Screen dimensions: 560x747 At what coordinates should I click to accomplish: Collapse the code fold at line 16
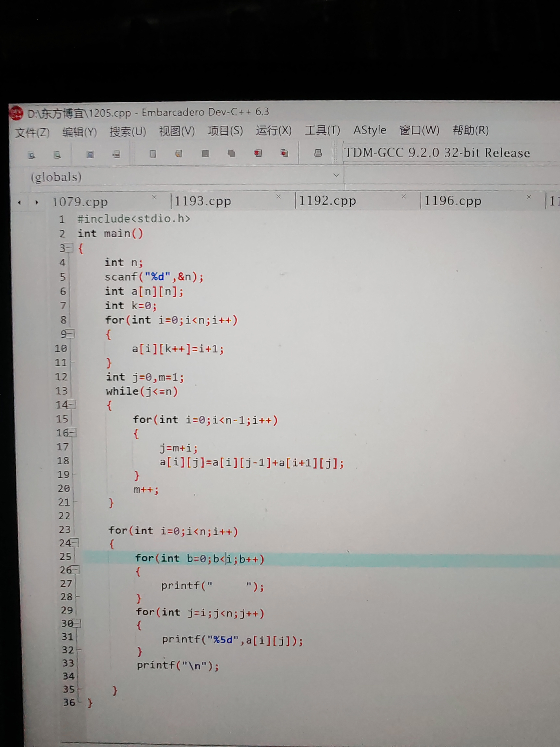(x=72, y=433)
